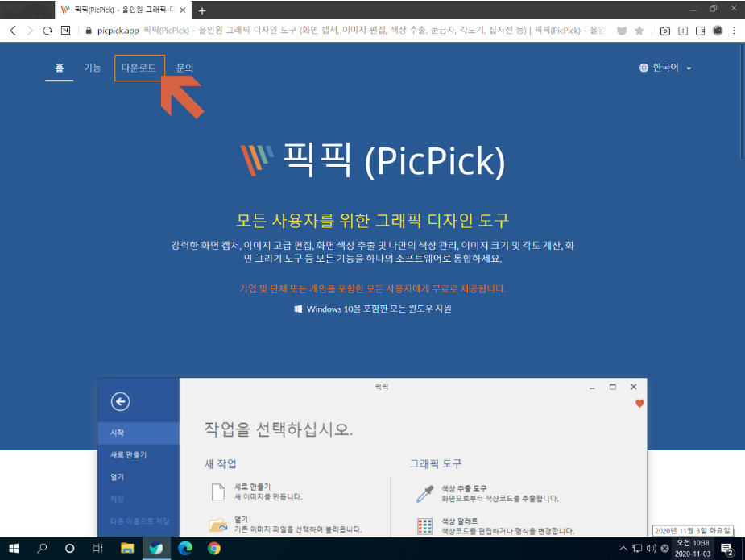Click the globe language icon
The height and width of the screenshot is (560, 745).
point(644,68)
